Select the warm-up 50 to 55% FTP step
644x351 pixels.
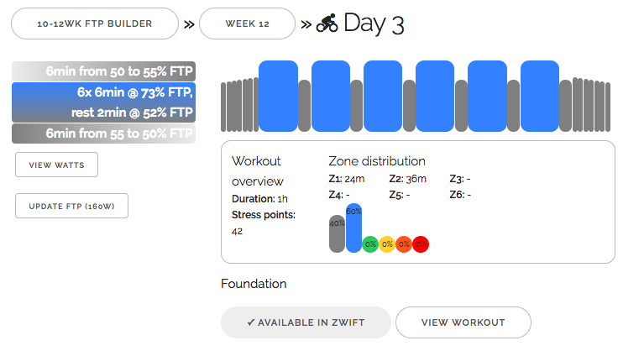103,71
